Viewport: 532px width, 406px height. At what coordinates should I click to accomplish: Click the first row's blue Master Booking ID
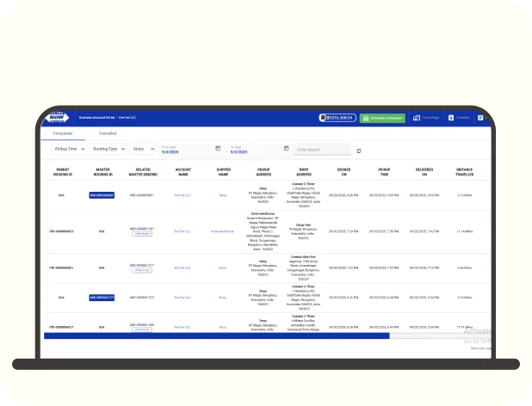(102, 195)
